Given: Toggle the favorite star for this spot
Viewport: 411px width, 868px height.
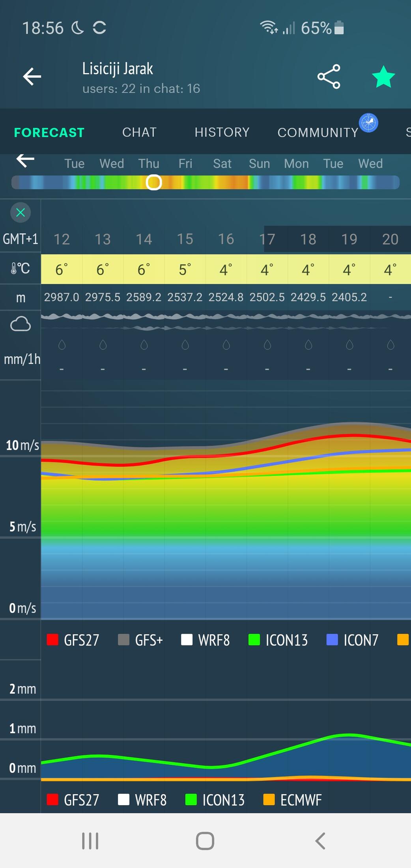Looking at the screenshot, I should pyautogui.click(x=383, y=77).
